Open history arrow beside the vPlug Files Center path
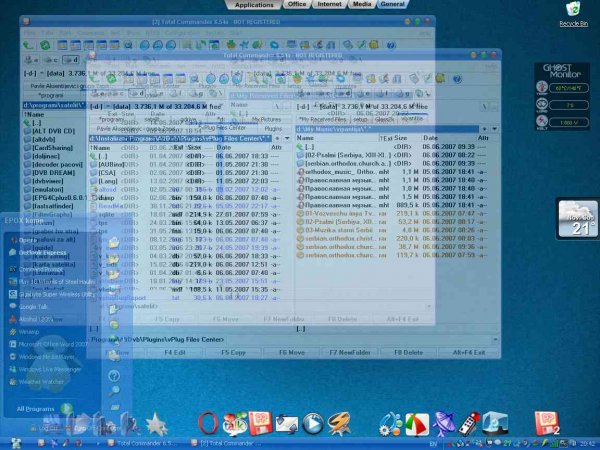The image size is (600, 450). click(x=287, y=138)
